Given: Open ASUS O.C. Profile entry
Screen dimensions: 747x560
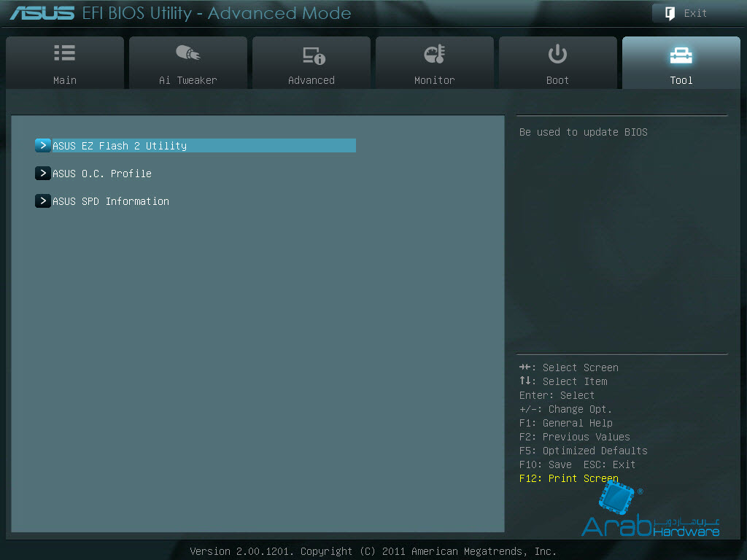Looking at the screenshot, I should tap(102, 174).
